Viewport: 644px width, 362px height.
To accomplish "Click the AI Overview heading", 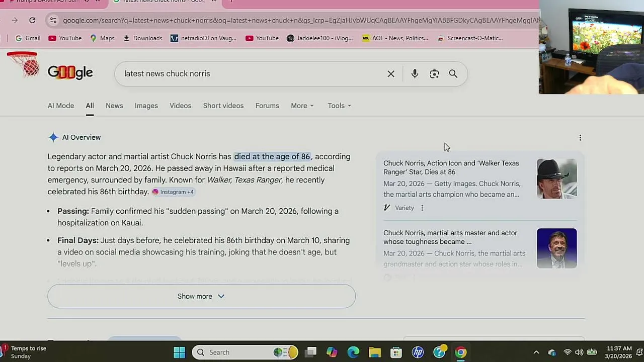I will click(x=82, y=137).
